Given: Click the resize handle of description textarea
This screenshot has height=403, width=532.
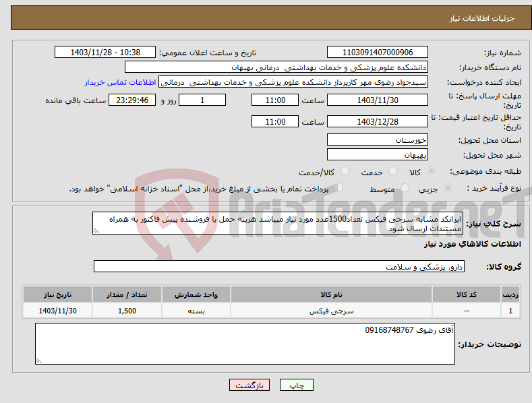Looking at the screenshot, I should [x=96, y=230].
